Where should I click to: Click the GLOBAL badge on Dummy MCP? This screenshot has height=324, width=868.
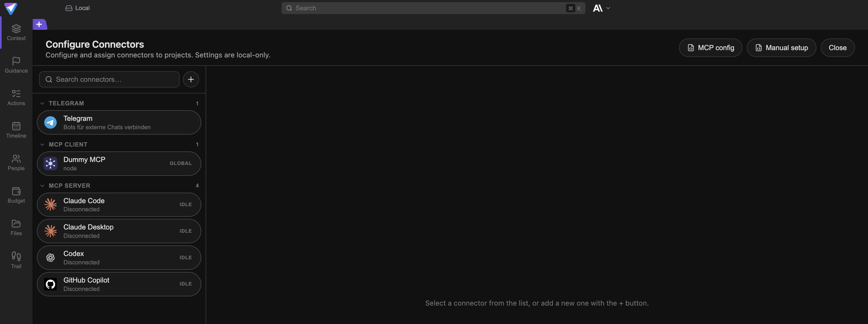click(181, 164)
